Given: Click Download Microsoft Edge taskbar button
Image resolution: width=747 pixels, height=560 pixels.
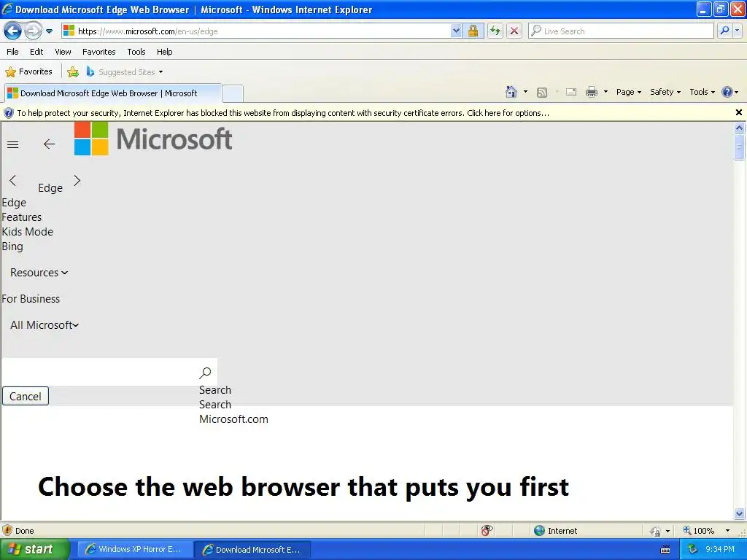Looking at the screenshot, I should [252, 550].
